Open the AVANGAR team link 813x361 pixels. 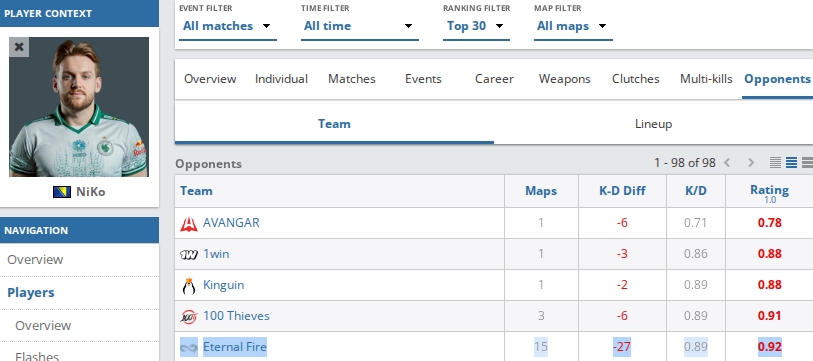click(x=231, y=223)
